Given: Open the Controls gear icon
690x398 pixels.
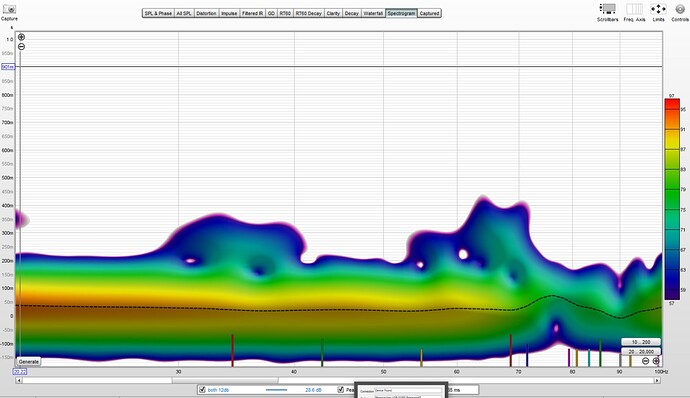Looking at the screenshot, I should coord(680,9).
